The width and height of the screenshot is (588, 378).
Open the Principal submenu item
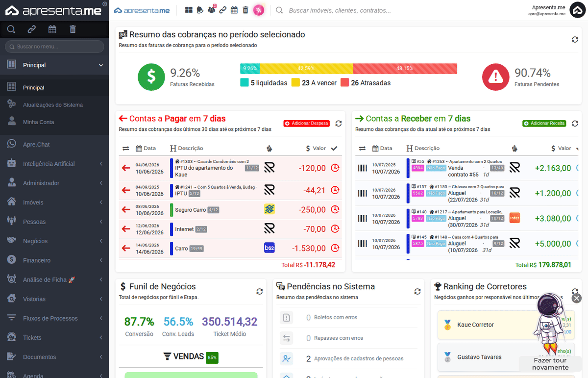click(54, 87)
